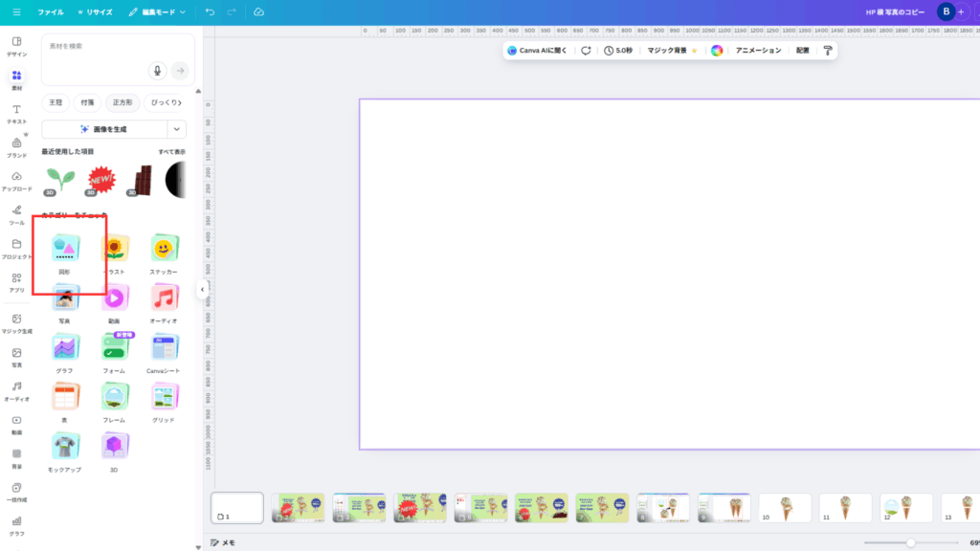Open the hamburger main menu
The image size is (980, 551).
pyautogui.click(x=16, y=12)
